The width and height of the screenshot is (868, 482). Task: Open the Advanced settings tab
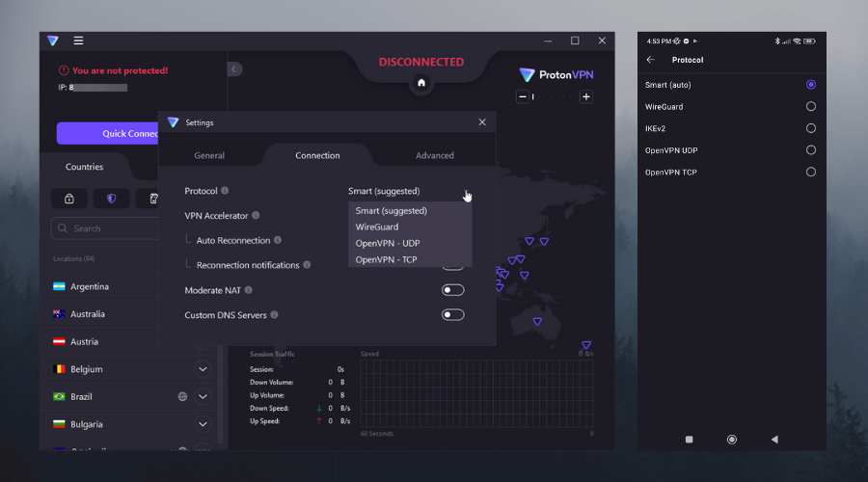point(434,155)
